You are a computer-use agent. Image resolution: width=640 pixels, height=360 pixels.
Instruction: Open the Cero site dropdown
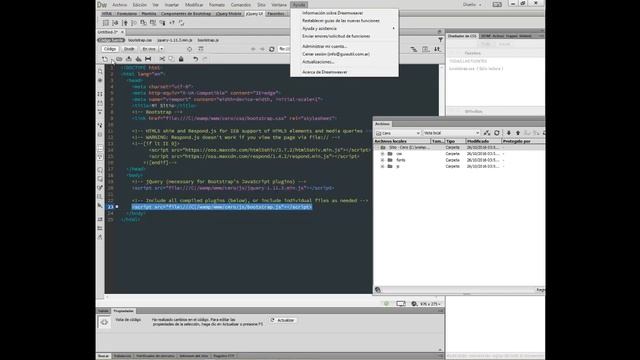click(398, 133)
